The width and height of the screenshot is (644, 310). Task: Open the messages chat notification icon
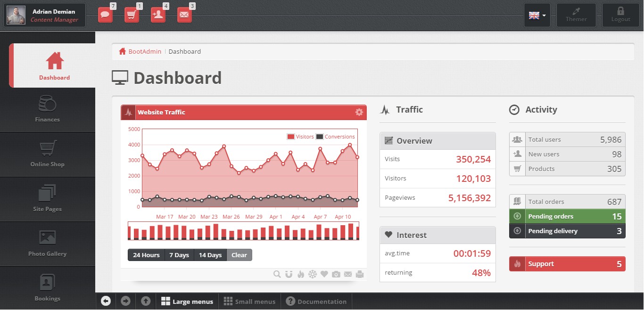[106, 15]
